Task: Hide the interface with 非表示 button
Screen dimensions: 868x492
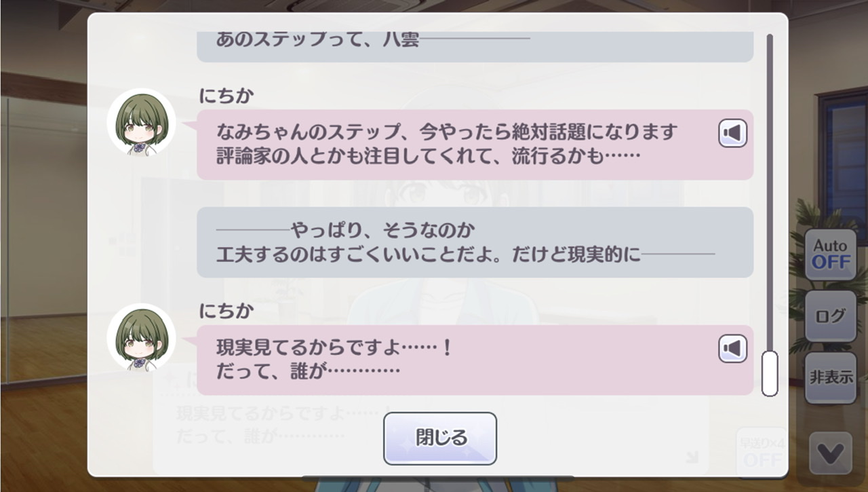Action: coord(831,378)
